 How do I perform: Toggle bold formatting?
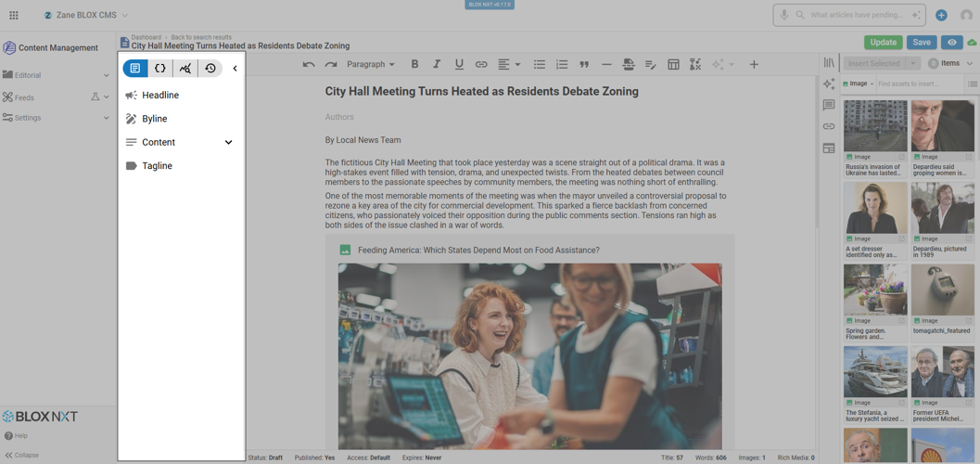tap(414, 64)
